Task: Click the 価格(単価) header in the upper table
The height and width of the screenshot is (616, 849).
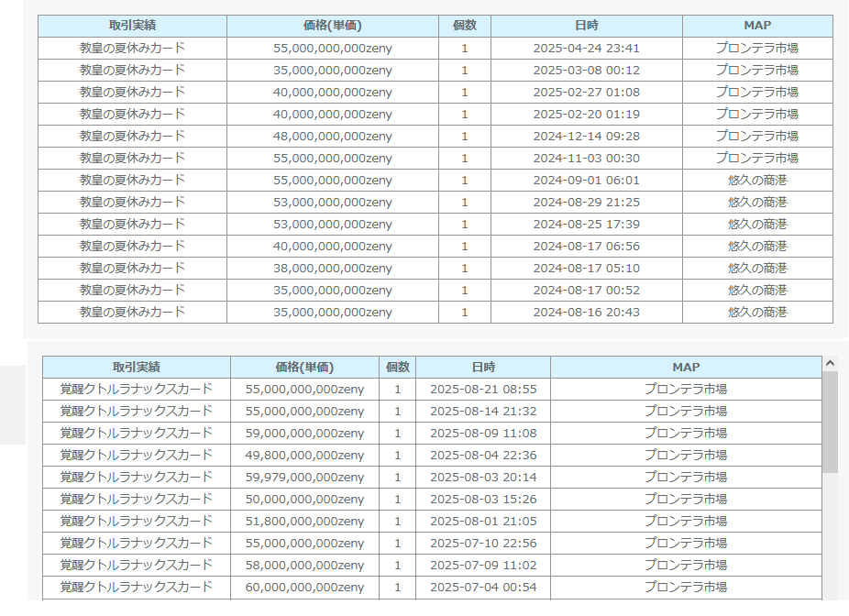Action: pos(333,26)
